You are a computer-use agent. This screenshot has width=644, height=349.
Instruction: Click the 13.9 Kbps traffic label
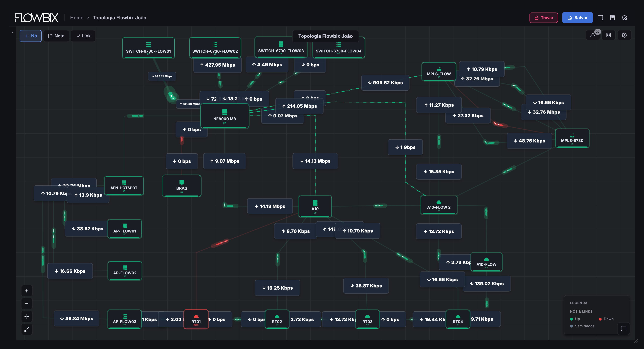coord(88,195)
